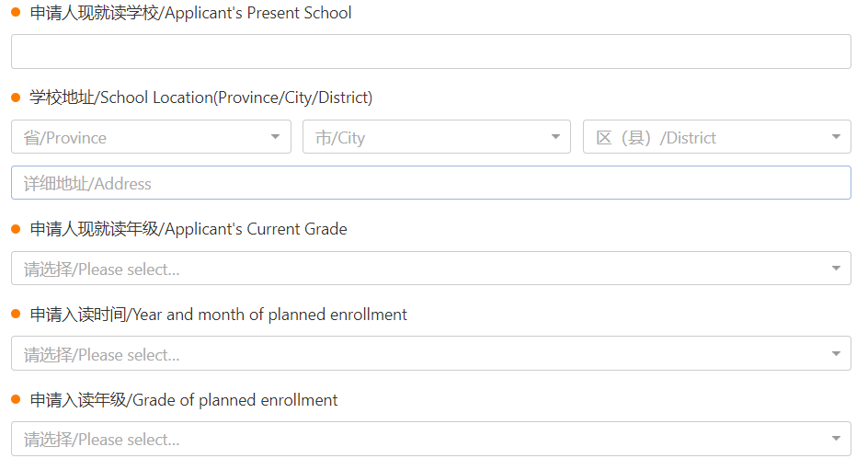Open Year and month of planned enrollment dropdown
868x470 pixels.
pyautogui.click(x=430, y=353)
